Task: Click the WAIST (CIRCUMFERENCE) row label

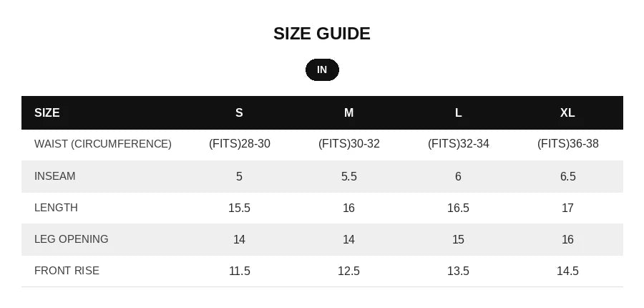Action: coord(102,144)
